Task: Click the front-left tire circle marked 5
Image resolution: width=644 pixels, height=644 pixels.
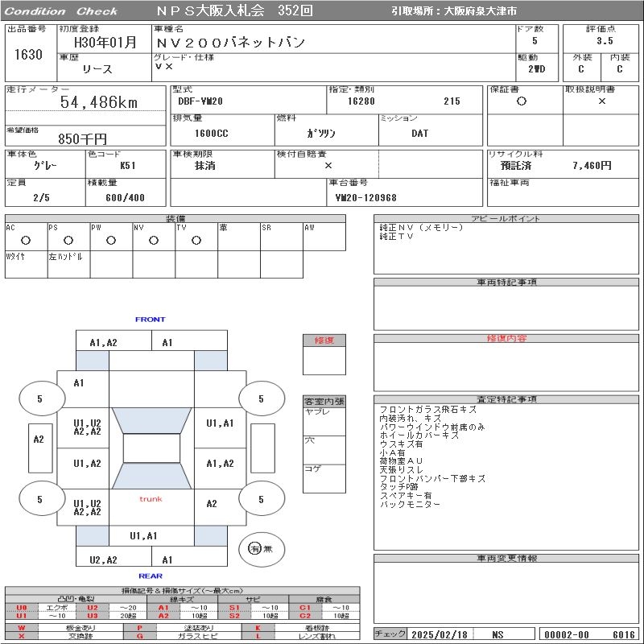Action: pyautogui.click(x=40, y=399)
